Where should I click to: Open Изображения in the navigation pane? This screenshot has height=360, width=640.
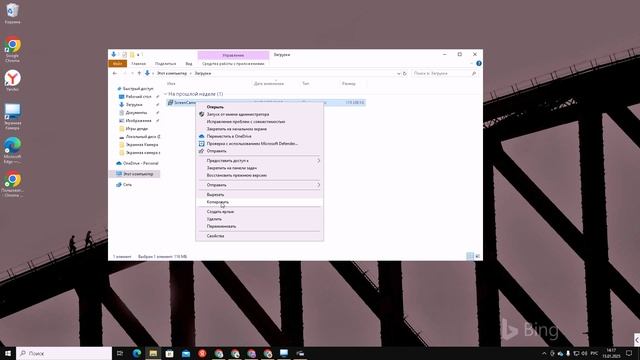138,121
